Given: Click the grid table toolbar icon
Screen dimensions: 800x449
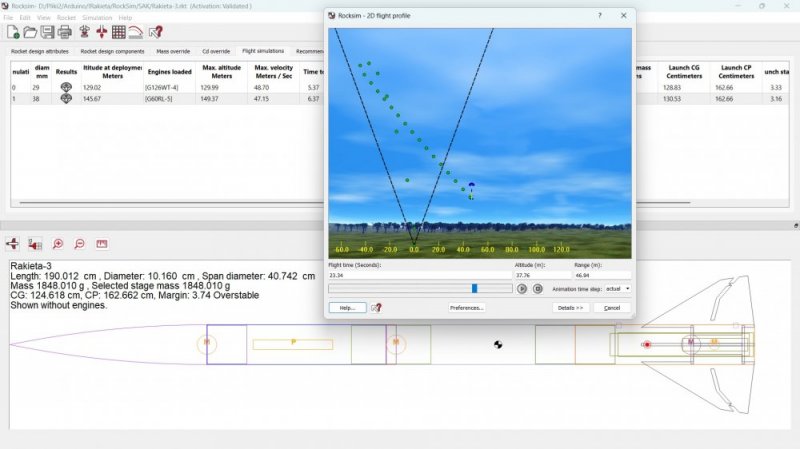Looking at the screenshot, I should point(118,32).
